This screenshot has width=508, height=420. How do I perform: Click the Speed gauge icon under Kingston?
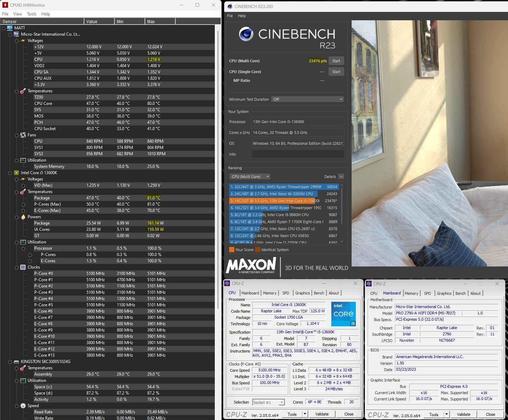tap(23, 406)
